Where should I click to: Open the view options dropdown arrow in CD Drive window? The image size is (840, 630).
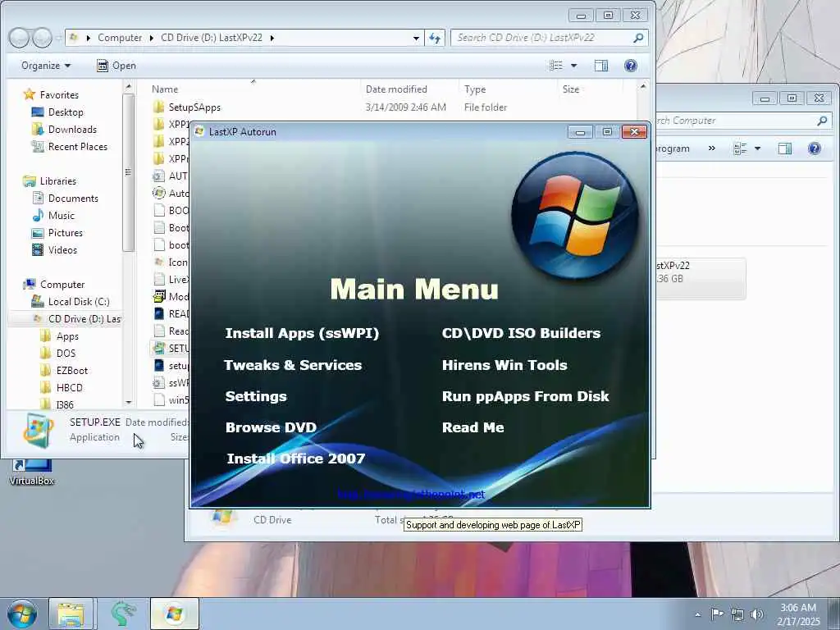coord(573,66)
